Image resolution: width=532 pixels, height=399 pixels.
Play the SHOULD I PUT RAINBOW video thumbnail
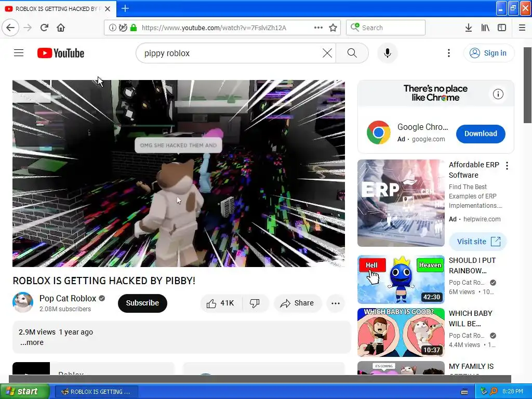401,279
